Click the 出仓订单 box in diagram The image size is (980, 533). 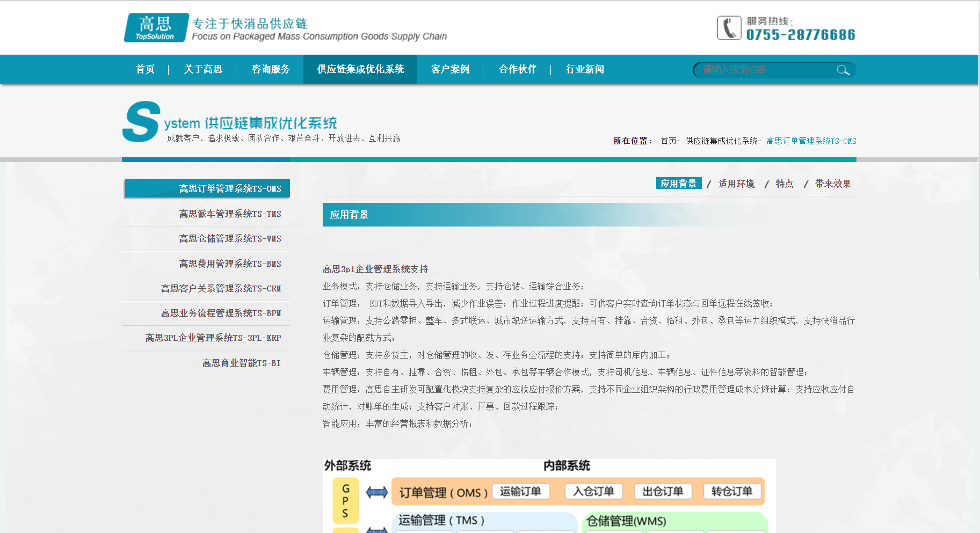pos(663,491)
